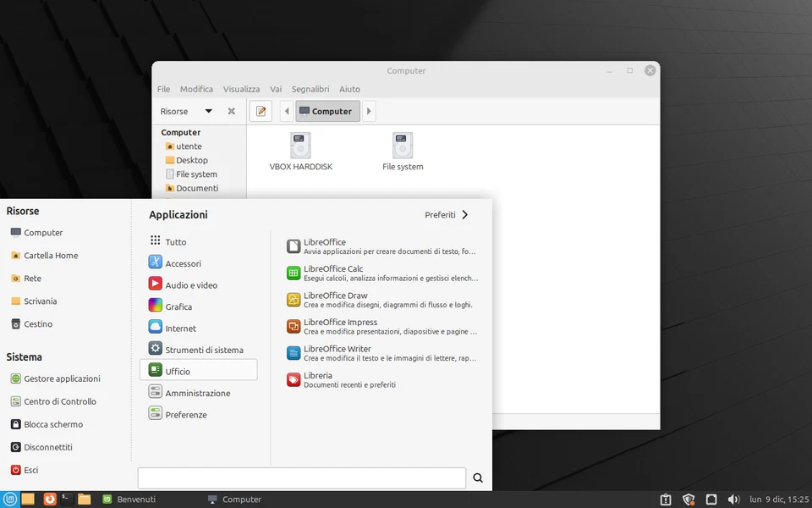Open Firefox from the taskbar

pos(50,499)
